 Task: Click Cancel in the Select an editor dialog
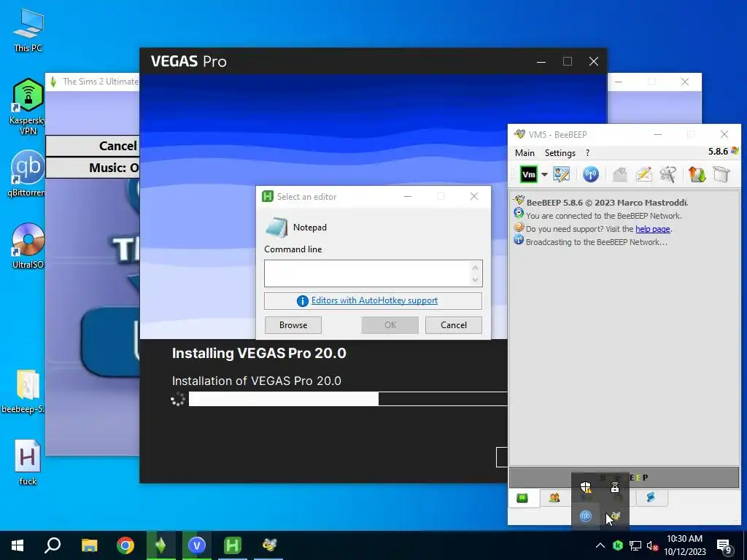(x=454, y=325)
